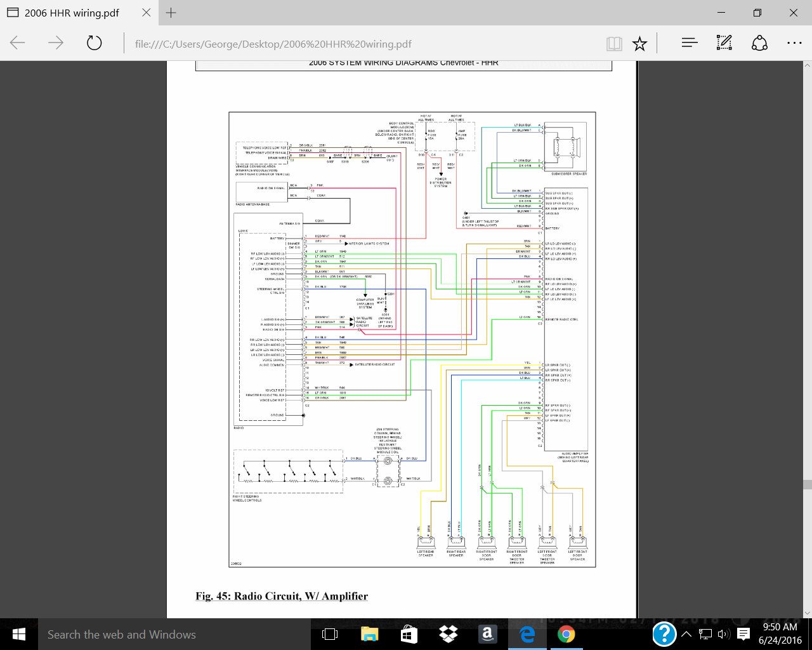This screenshot has width=812, height=650.
Task: Click the Fig. 45 Radio Circuit caption
Action: [x=282, y=596]
